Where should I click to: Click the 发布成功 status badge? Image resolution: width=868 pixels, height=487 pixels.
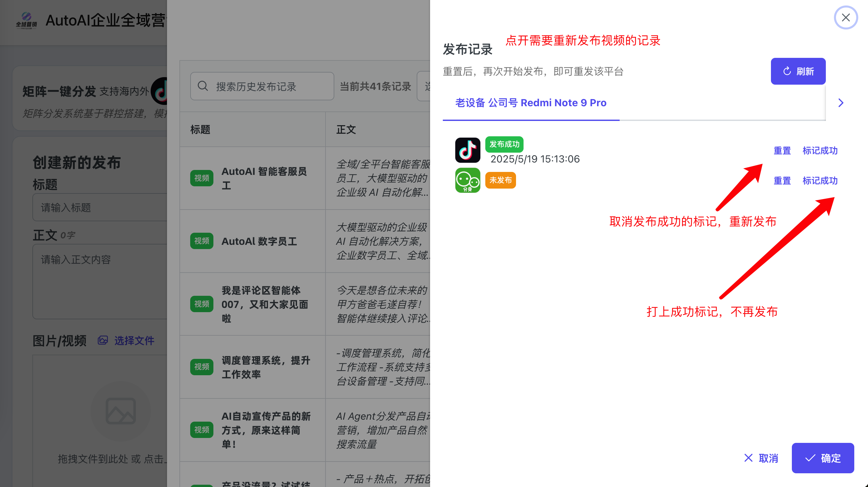tap(504, 144)
